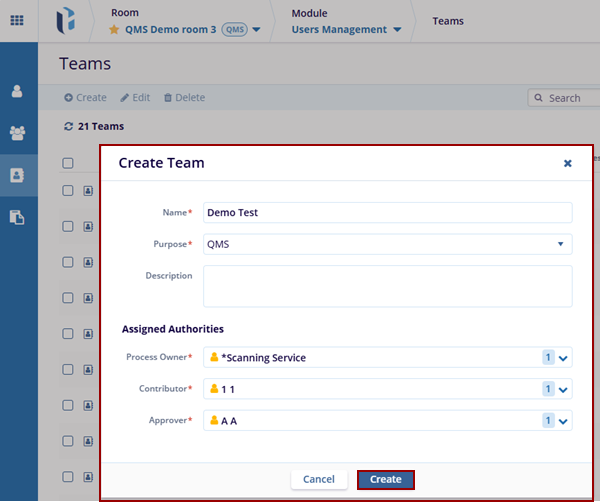Viewport: 600px width, 502px height.
Task: Check the last visible team row checkbox
Action: (x=68, y=477)
